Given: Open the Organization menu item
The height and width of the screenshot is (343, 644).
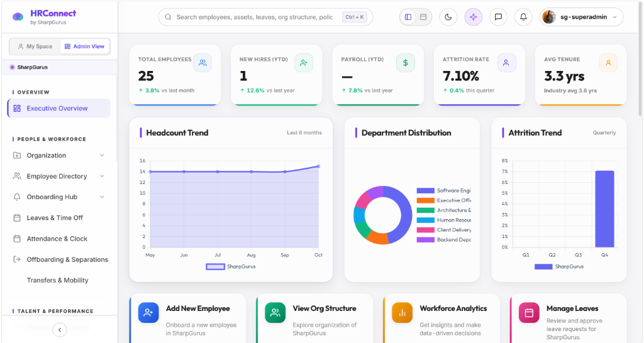Looking at the screenshot, I should click(x=59, y=156).
